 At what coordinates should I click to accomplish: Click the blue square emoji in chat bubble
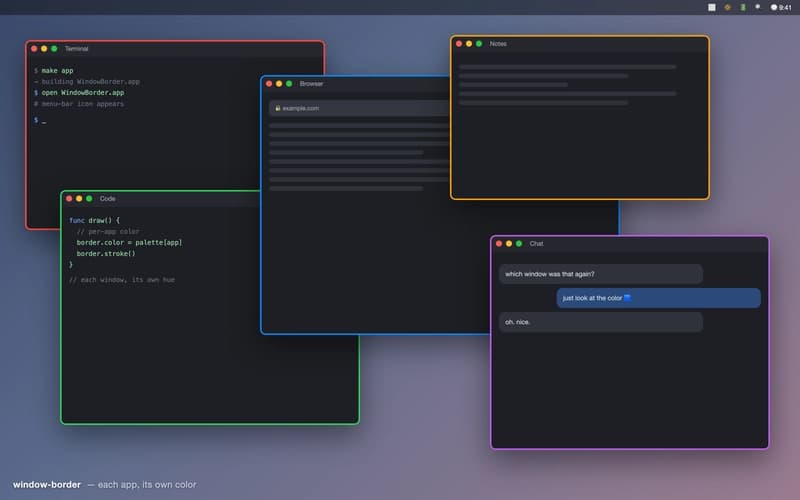click(628, 298)
